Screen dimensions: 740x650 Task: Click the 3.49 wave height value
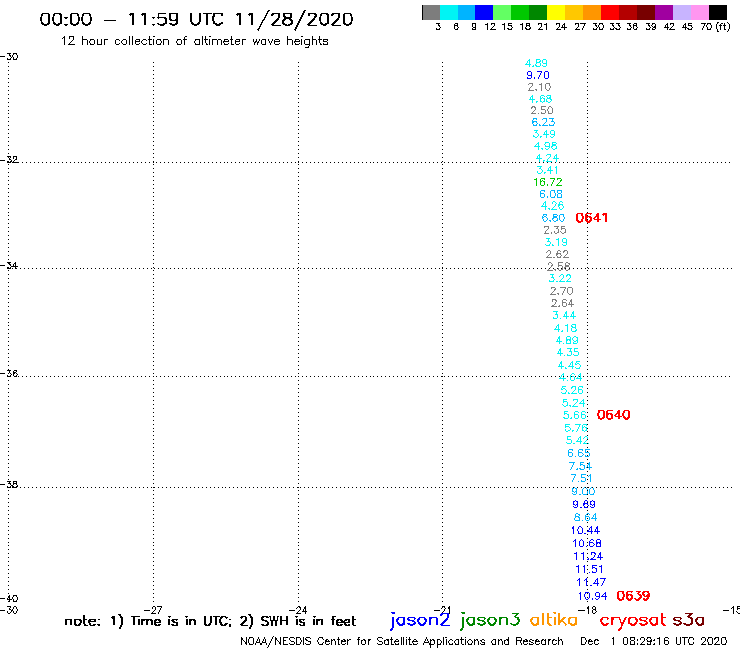point(544,134)
